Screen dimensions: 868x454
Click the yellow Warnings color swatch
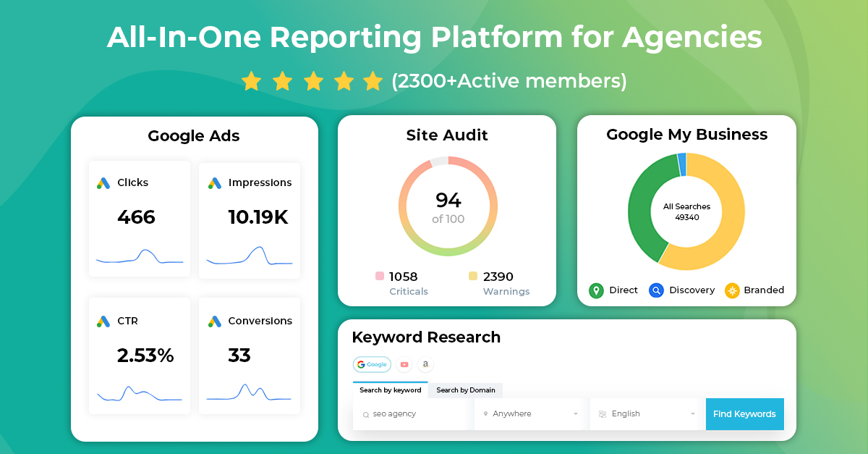point(472,277)
